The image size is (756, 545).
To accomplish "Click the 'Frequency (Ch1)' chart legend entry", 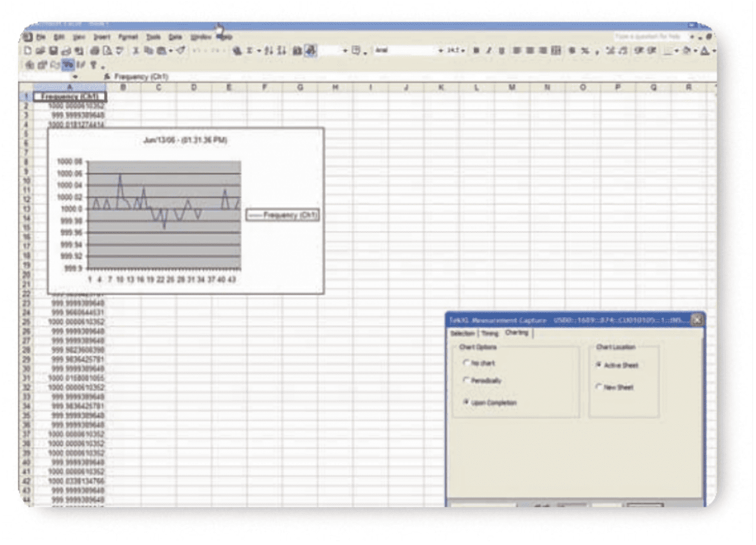I will point(282,215).
